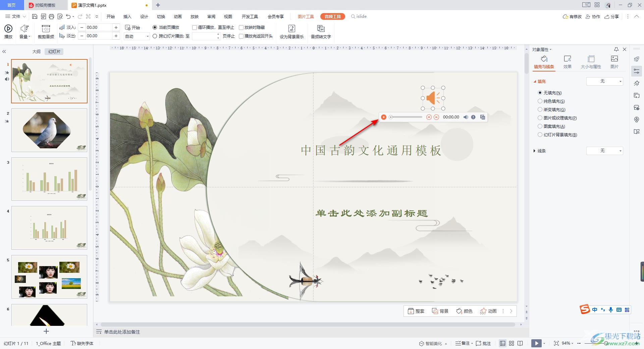The width and height of the screenshot is (644, 349).
Task: Pin the 对象属性 properties panel
Action: point(616,49)
